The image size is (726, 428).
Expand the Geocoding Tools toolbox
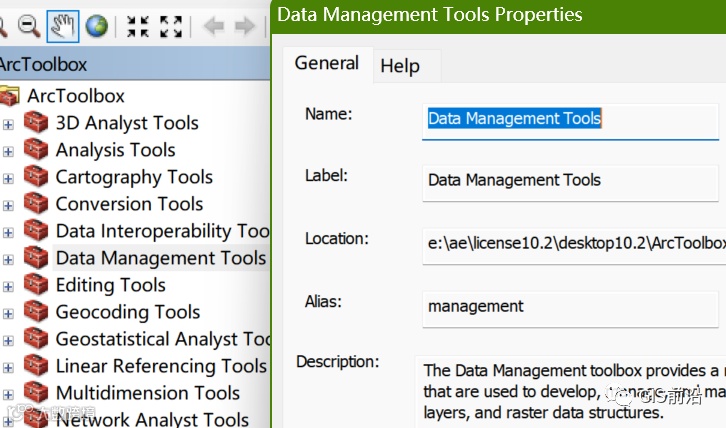click(x=8, y=313)
